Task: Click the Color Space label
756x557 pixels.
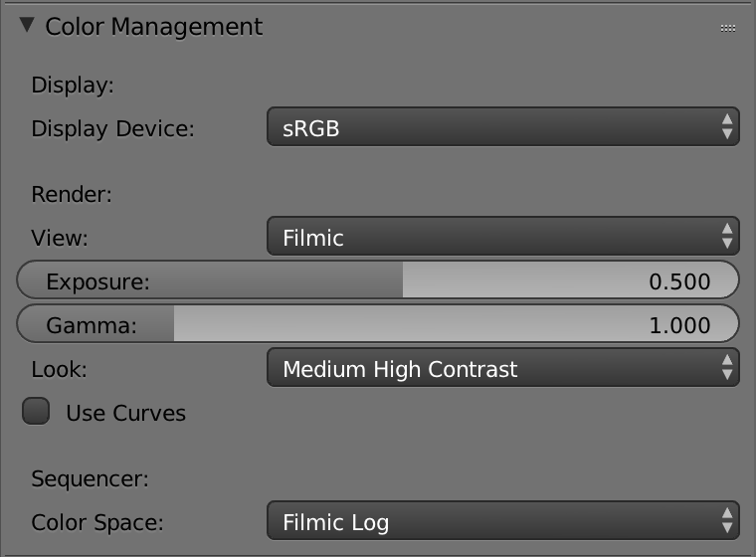Action: [x=97, y=522]
